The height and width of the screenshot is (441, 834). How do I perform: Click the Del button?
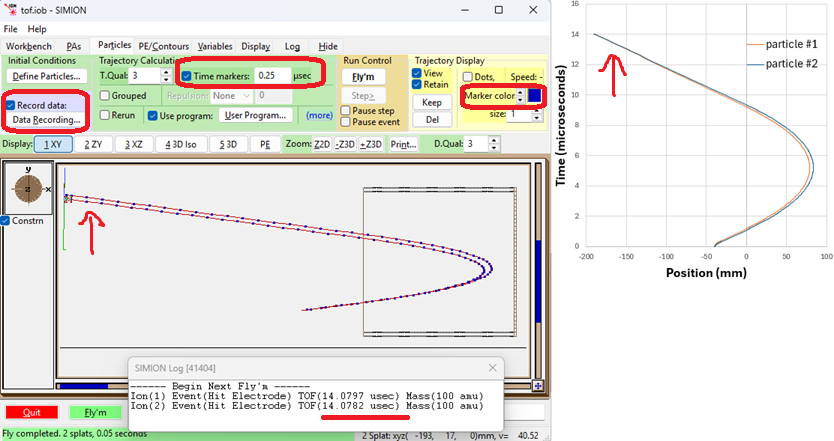tap(431, 120)
